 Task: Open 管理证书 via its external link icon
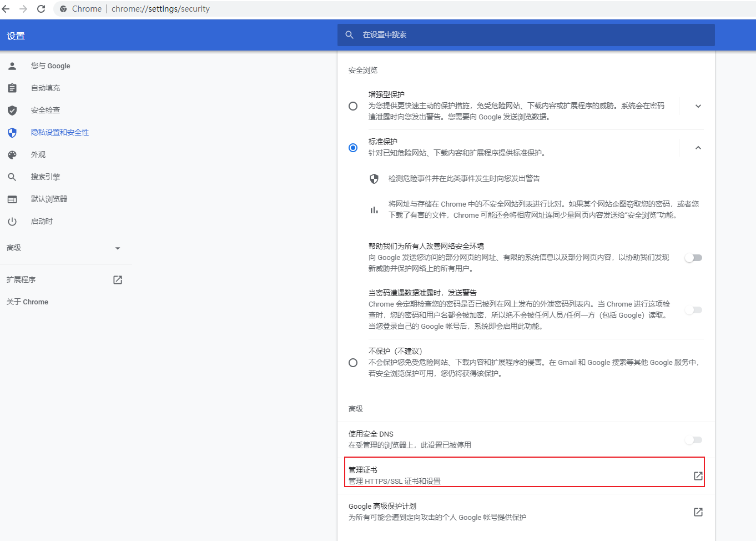tap(698, 476)
